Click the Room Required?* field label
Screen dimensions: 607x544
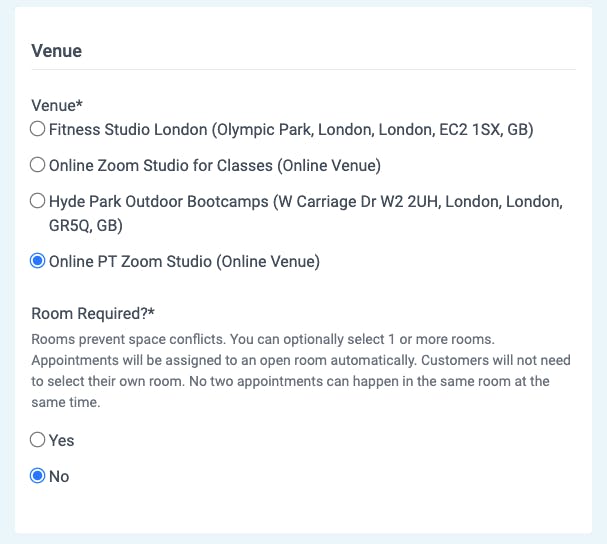(x=93, y=314)
